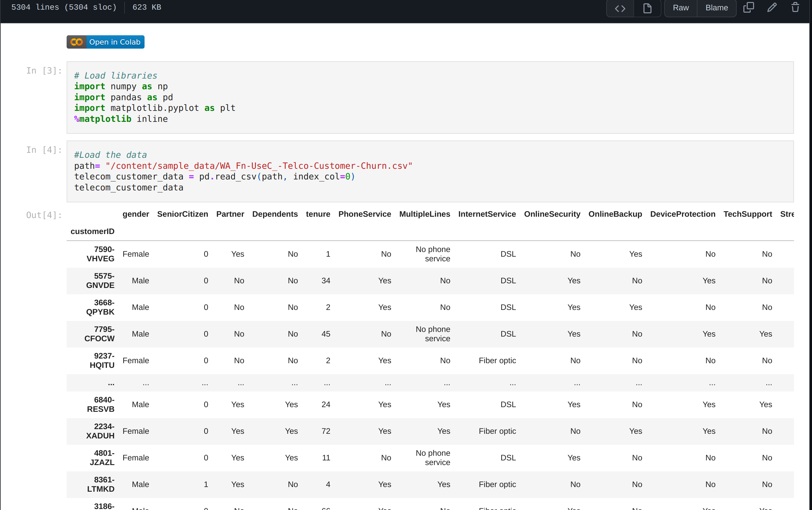The image size is (812, 510).
Task: Select customer row 8361-LTMKD
Action: [x=430, y=484]
